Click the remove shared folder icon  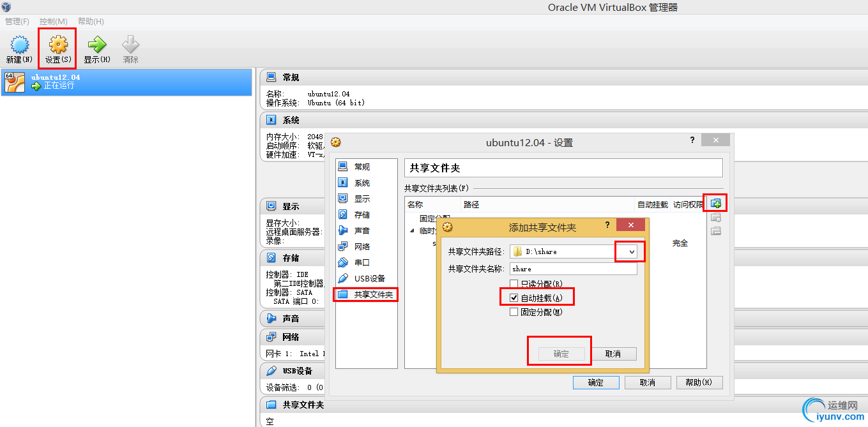(x=716, y=231)
